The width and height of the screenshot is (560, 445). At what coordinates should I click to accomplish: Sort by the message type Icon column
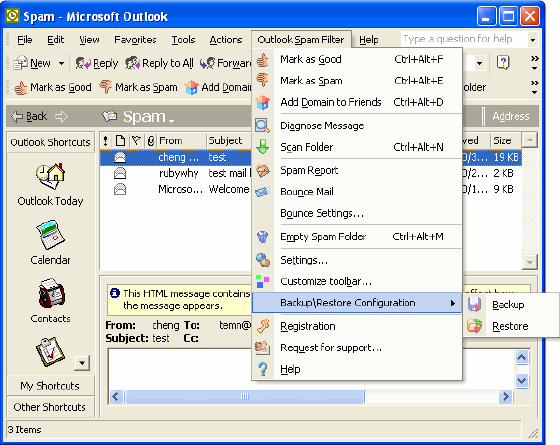point(120,141)
